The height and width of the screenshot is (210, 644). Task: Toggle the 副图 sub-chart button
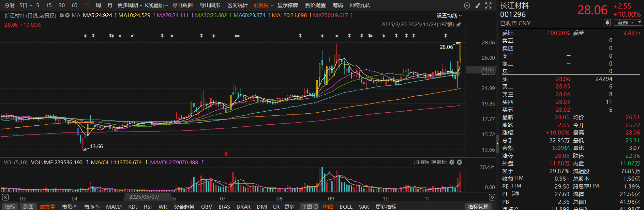pyautogui.click(x=28, y=207)
